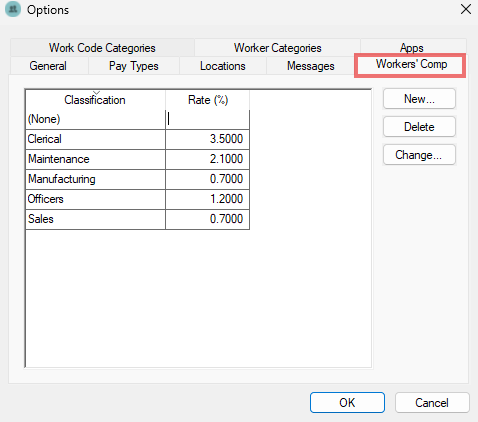Show the Messages tab

[x=311, y=66]
